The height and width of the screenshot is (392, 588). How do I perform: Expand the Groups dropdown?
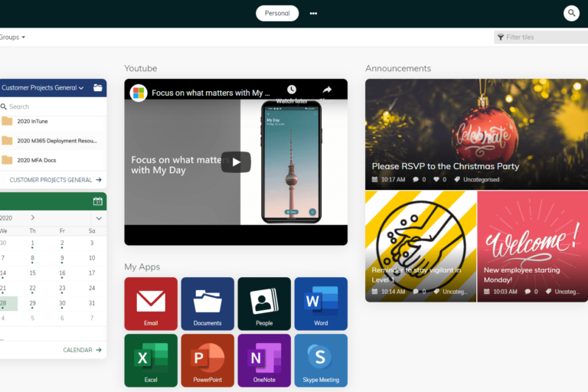[x=12, y=37]
